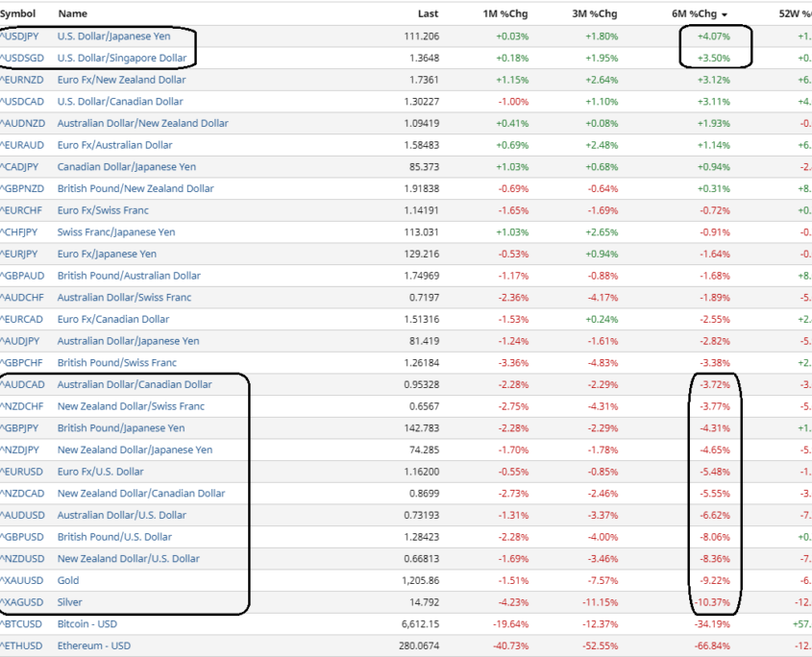Open the Gold name link
Viewport: 812px width, 657px height.
click(x=68, y=580)
